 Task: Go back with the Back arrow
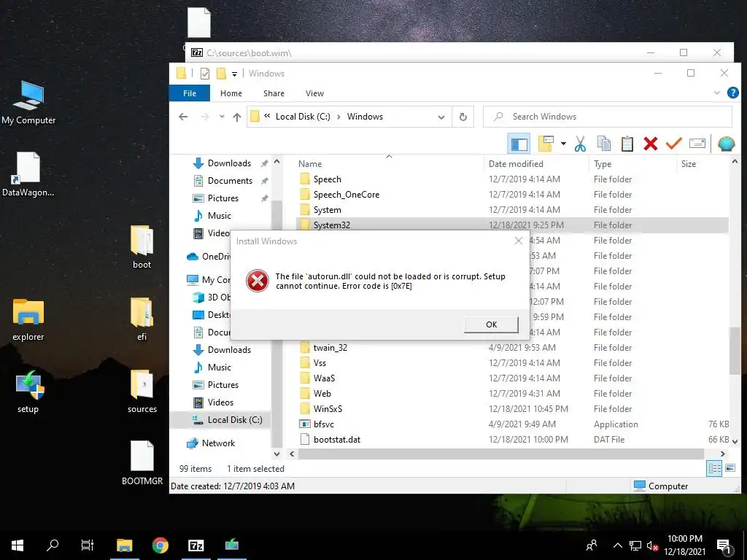[183, 117]
